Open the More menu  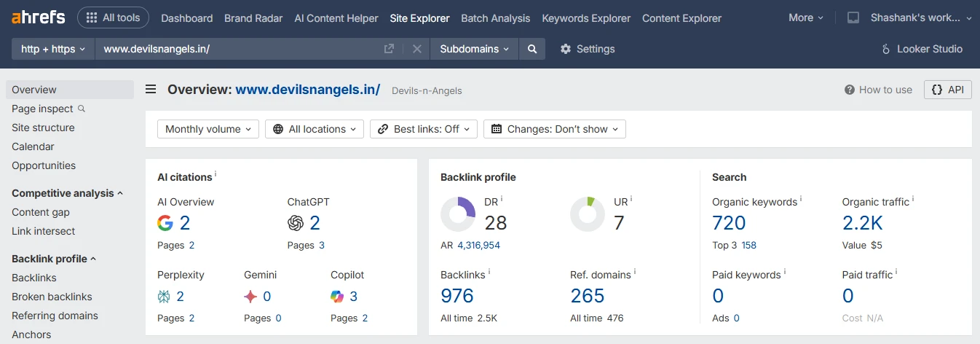pos(806,17)
